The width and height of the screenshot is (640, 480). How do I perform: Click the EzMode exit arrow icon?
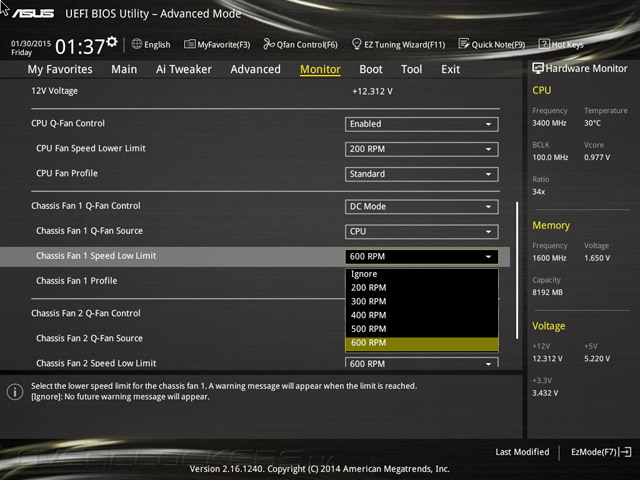coord(625,452)
